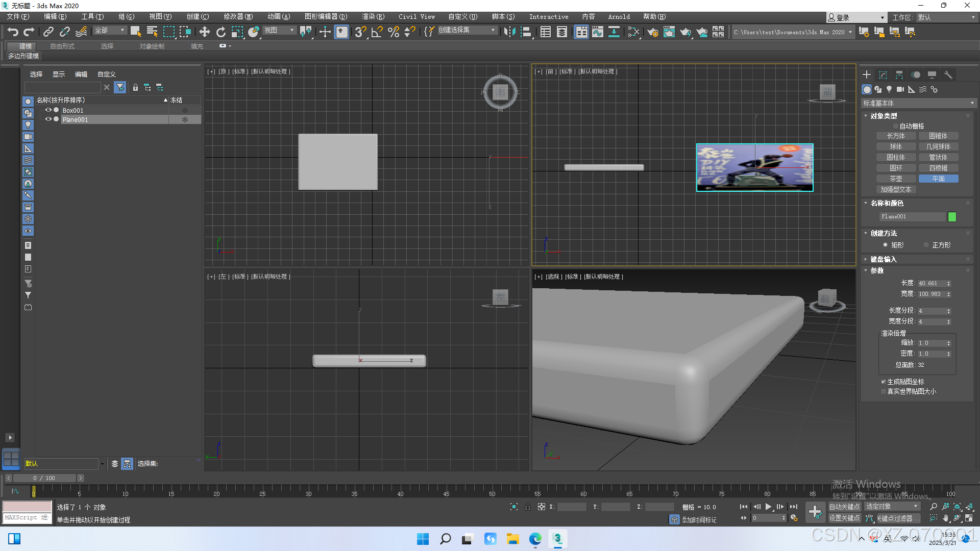Click the Utilities wrench panel icon
This screenshot has height=551, width=980.
coord(948,75)
